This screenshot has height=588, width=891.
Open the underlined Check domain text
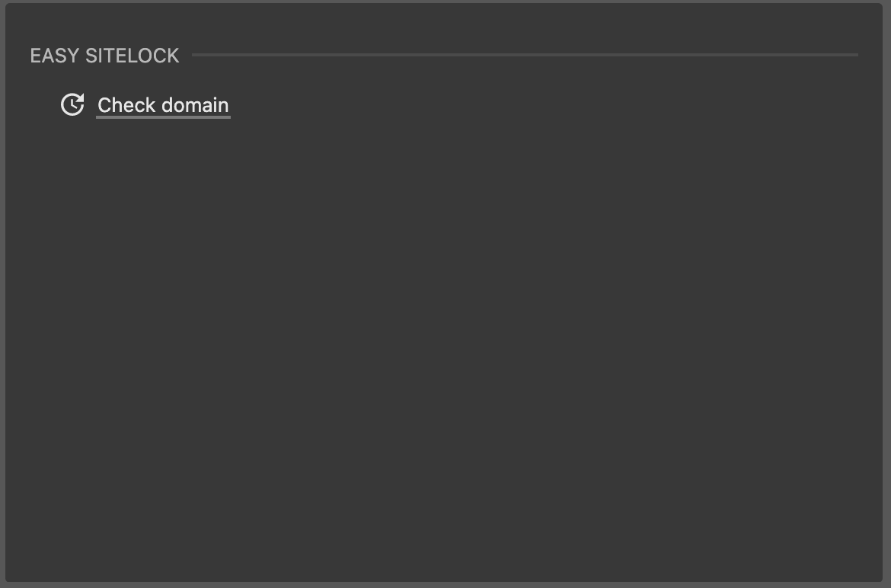(x=163, y=105)
